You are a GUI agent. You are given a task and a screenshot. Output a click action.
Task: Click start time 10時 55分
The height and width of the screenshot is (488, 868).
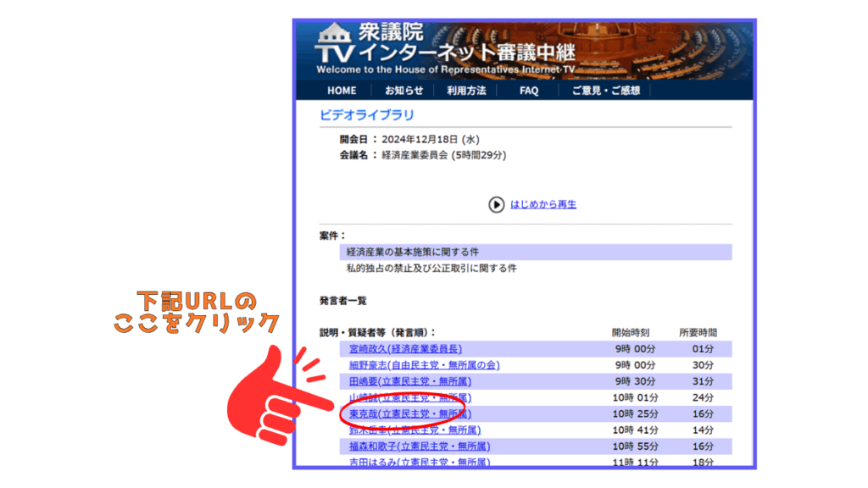point(636,446)
